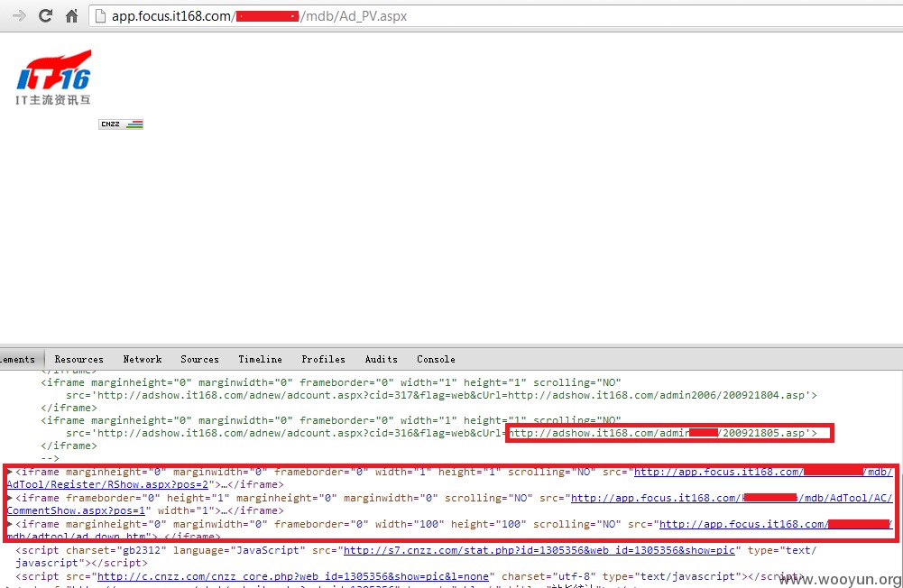Select the cid=317 adcount.aspx src line
The image size is (903, 588).
coord(441,395)
